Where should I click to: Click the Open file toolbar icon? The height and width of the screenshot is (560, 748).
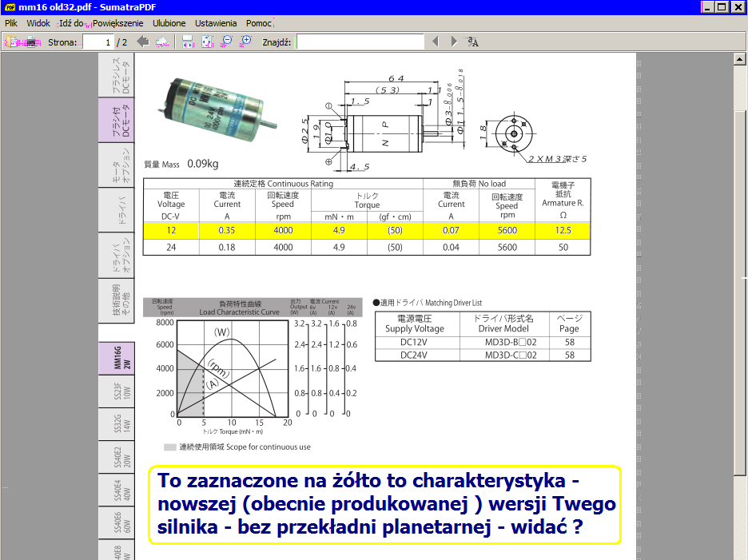(x=11, y=42)
